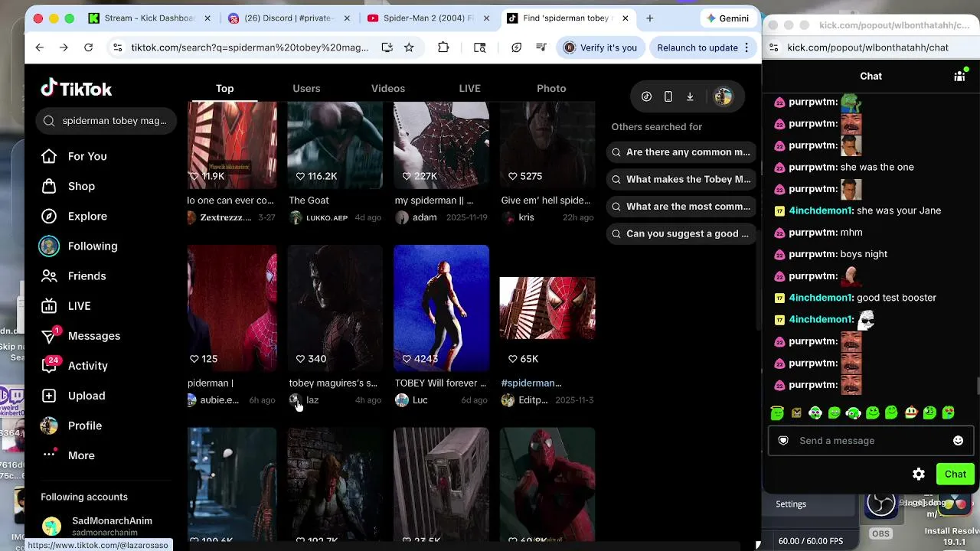Search suggestion 'What makes the Tobey M...'

[681, 179]
